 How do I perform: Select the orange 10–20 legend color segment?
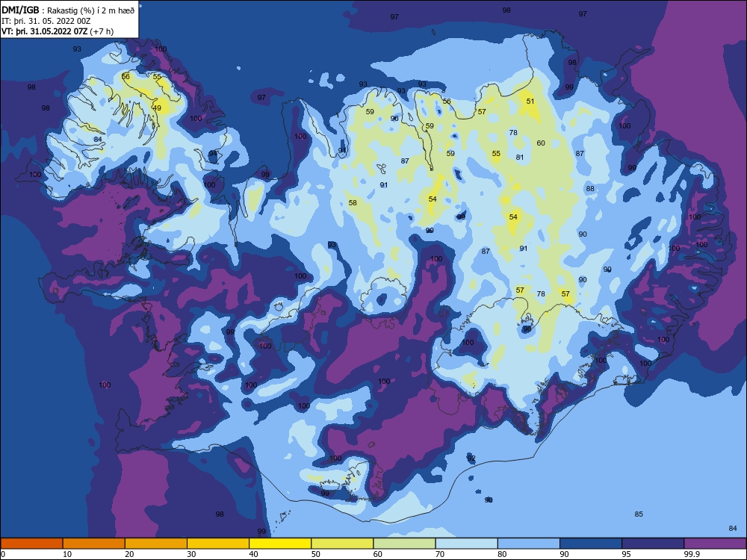[94, 544]
